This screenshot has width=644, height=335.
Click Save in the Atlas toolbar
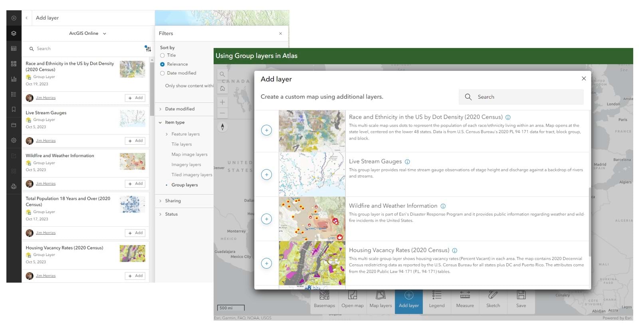click(x=521, y=299)
